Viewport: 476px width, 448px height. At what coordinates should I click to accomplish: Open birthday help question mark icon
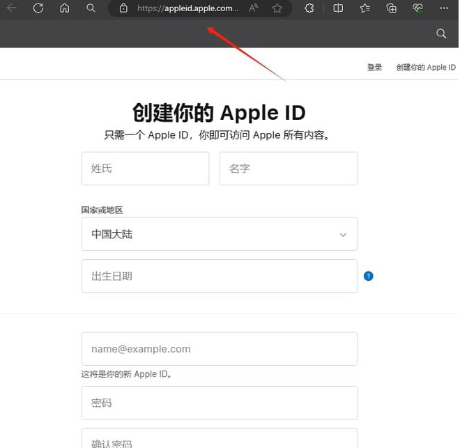tap(368, 276)
